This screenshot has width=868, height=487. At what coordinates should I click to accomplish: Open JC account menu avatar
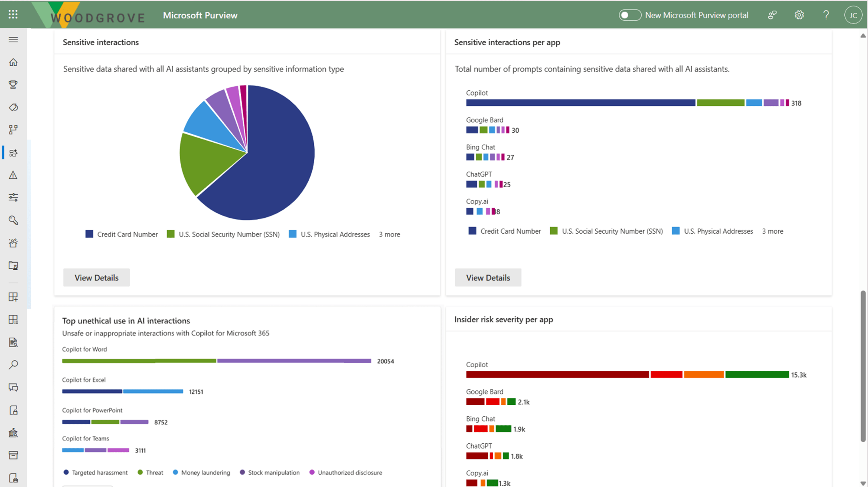coord(853,15)
